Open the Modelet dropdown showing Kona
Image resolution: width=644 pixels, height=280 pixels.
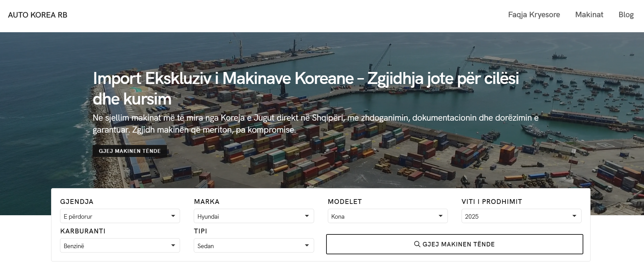[x=387, y=216]
